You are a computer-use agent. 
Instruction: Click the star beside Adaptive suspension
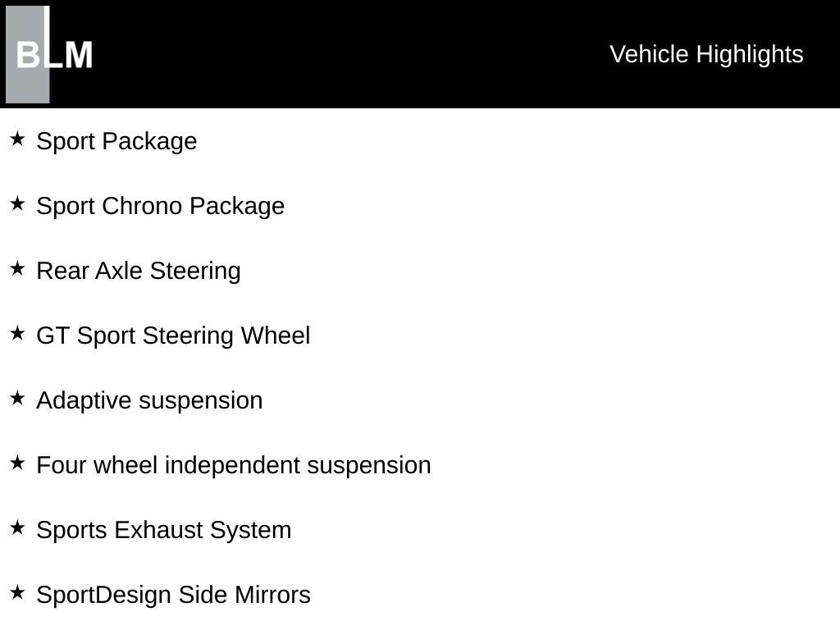17,398
